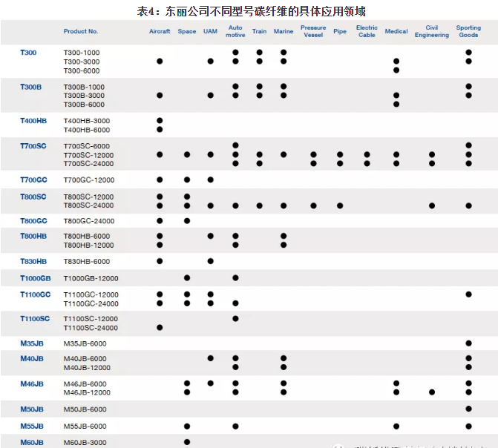Click product number T300-1000
This screenshot has height=448, width=498.
click(82, 53)
